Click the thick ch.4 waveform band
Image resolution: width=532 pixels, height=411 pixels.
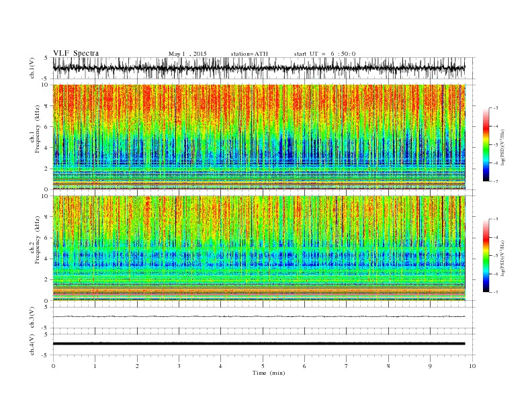tap(259, 344)
